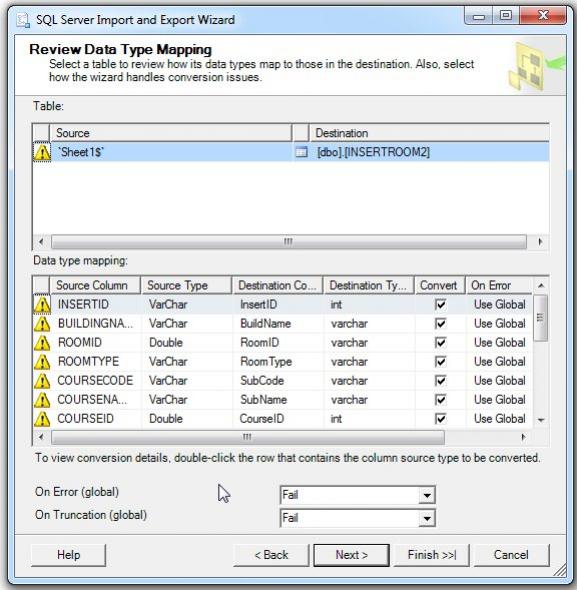Open the On Error (global) dropdown
Image resolution: width=577 pixels, height=590 pixels.
click(427, 495)
